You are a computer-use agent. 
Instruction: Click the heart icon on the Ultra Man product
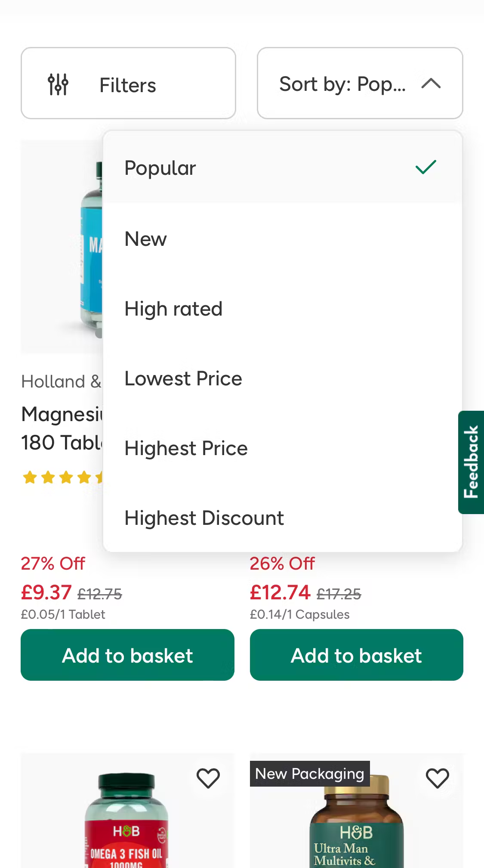[x=438, y=778]
